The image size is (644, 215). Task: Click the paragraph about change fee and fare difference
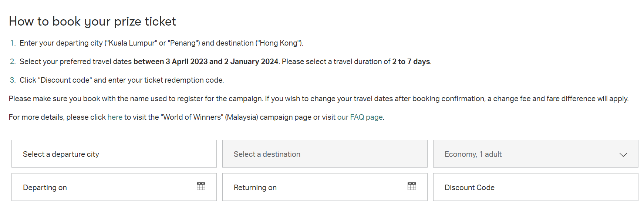pos(318,99)
